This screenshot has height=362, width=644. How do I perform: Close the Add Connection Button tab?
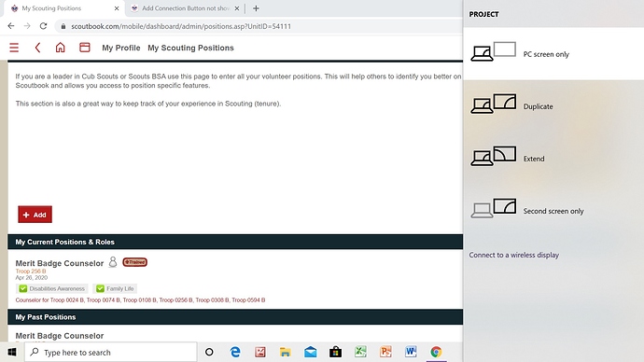click(237, 8)
